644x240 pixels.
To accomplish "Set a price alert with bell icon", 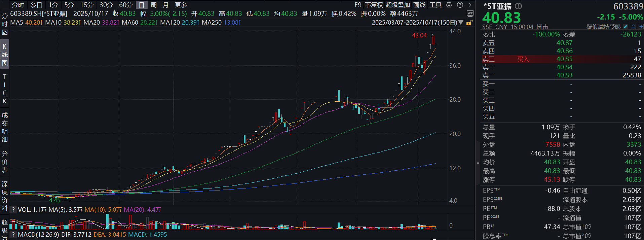I will pos(633,27).
